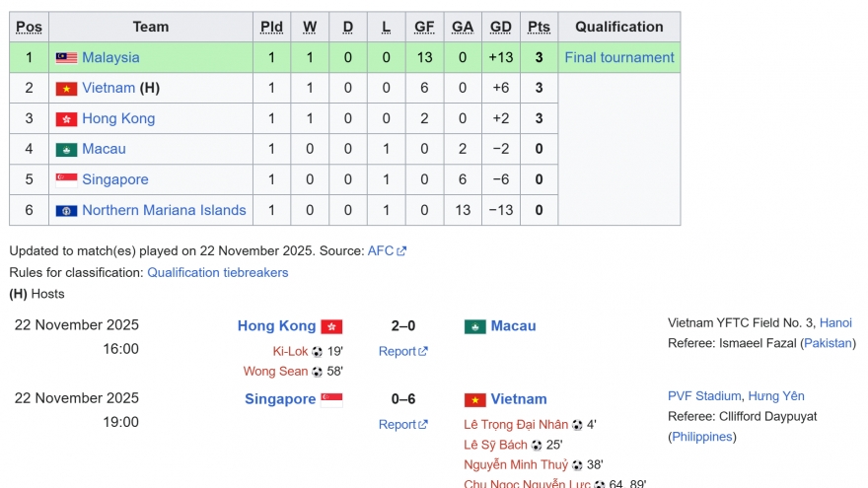
Task: Click the GD column header
Action: [500, 27]
